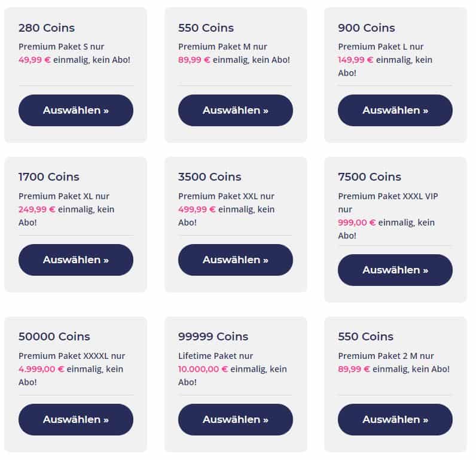Click the 4.999,00 € price text
The width and height of the screenshot is (476, 460).
pyautogui.click(x=41, y=369)
